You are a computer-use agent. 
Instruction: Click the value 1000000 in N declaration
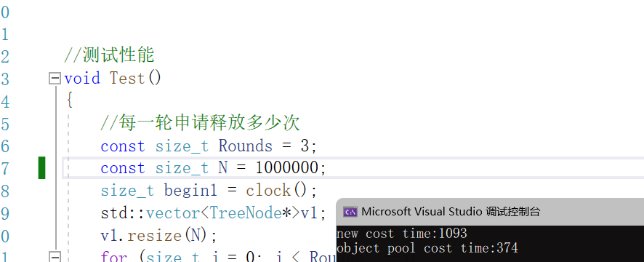pos(286,168)
